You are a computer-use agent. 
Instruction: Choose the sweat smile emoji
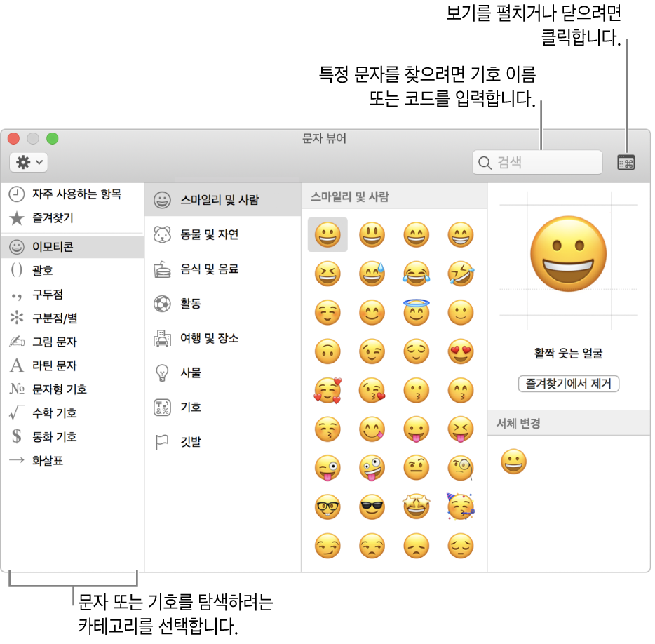coord(372,274)
